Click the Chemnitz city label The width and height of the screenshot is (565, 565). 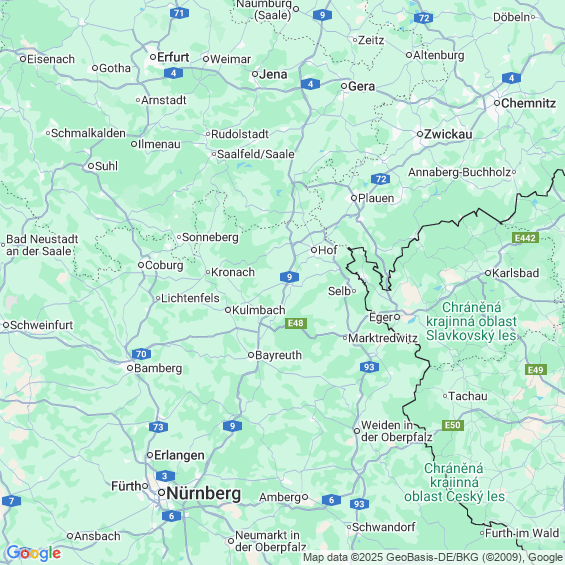[x=528, y=103]
